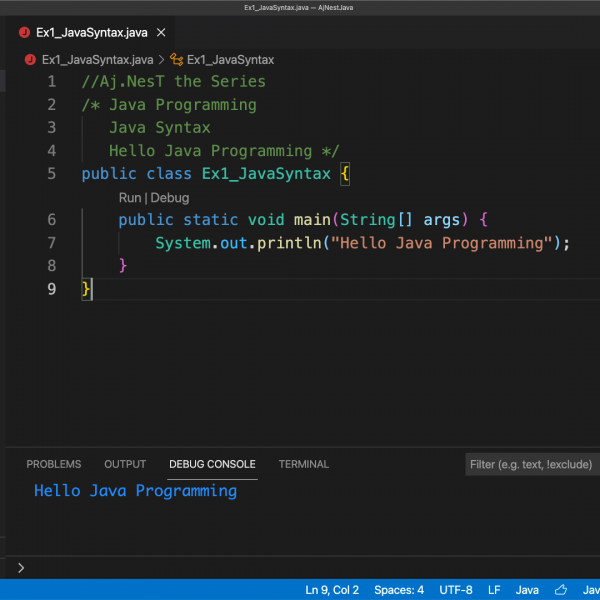Select the Debug Console panel tab
This screenshot has width=600, height=600.
212,464
